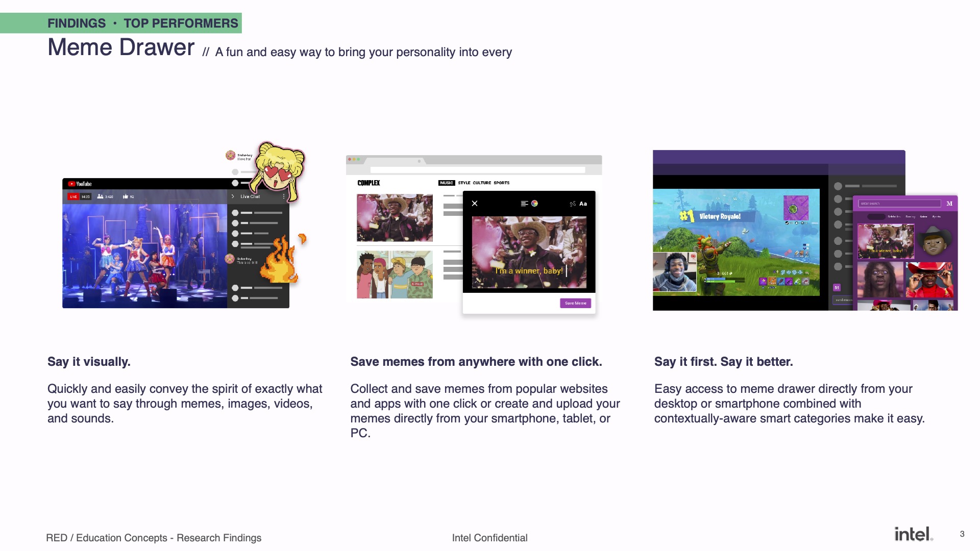Click the Aa font icon in meme editor
The width and height of the screenshot is (980, 551).
[583, 204]
